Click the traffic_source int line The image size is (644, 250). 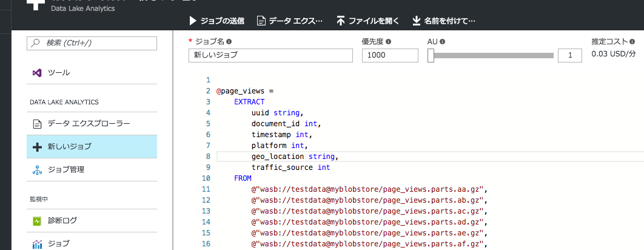[291, 167]
